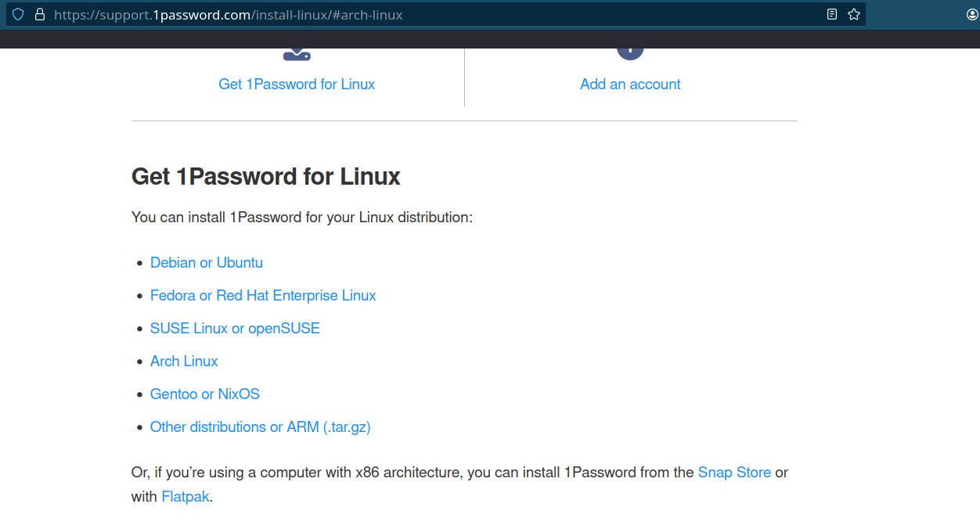Viewport: 980px width, 529px height.
Task: Click the Get 1Password for Linux heading
Action: pyautogui.click(x=266, y=176)
